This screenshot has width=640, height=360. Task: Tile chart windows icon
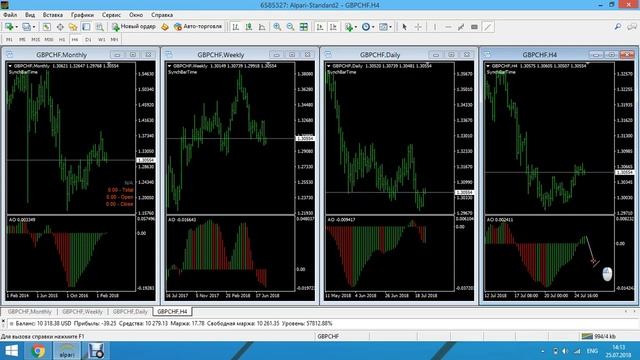point(304,27)
